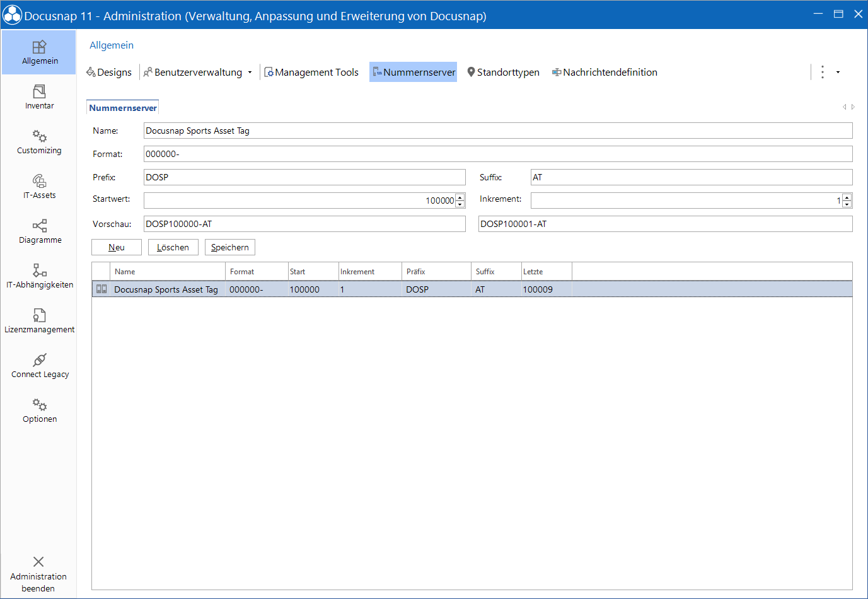Click the second preview field DOSP100001-AT

pyautogui.click(x=666, y=224)
